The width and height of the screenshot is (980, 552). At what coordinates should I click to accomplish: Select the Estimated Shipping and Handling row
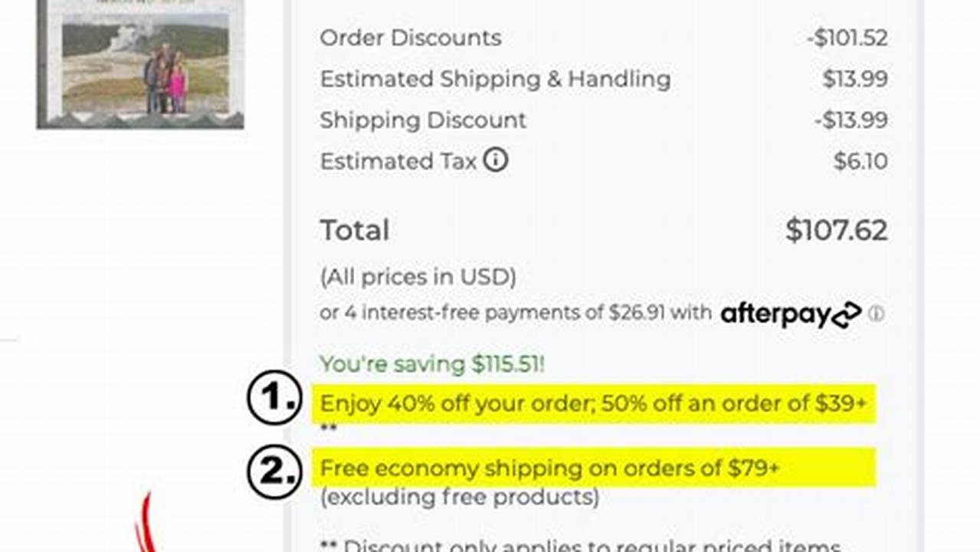(x=496, y=79)
